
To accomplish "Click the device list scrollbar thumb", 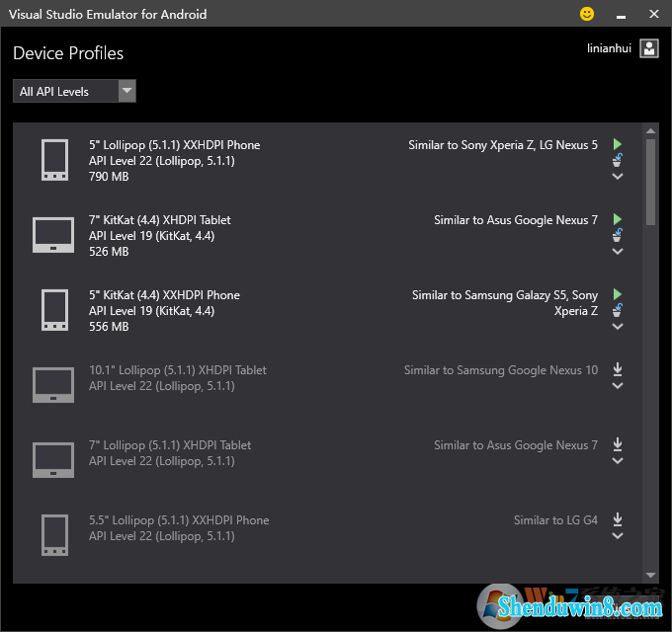I will [650, 182].
